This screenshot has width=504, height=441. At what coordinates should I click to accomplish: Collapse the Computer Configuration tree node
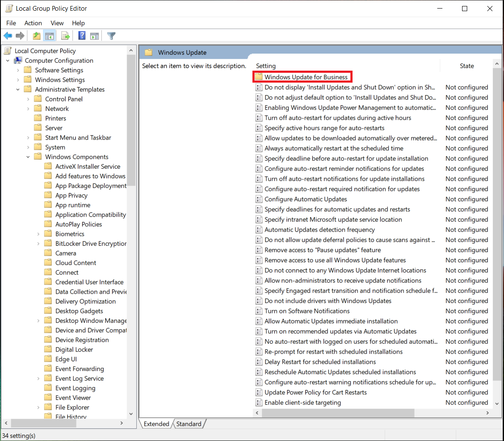tap(7, 60)
